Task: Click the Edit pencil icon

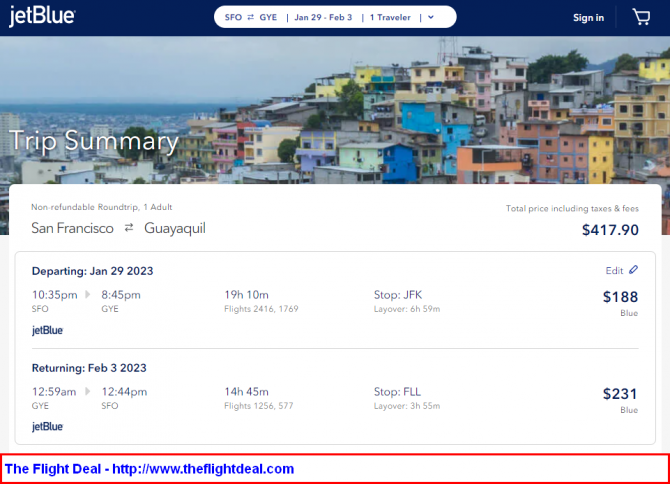Action: (633, 270)
